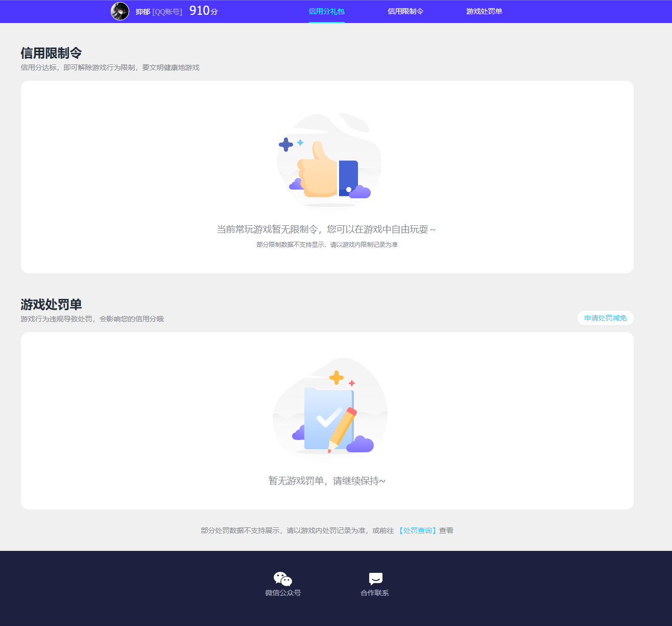Click the 合作联系 footer label

point(375,593)
